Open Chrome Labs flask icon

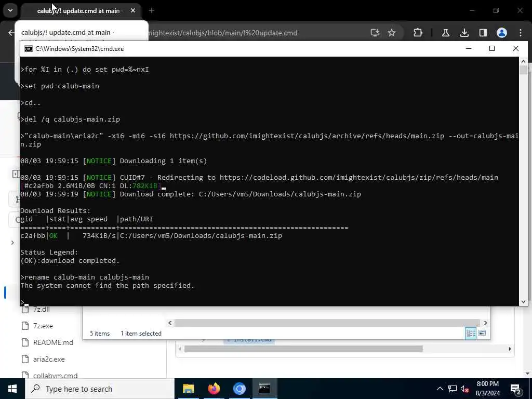coord(445,33)
